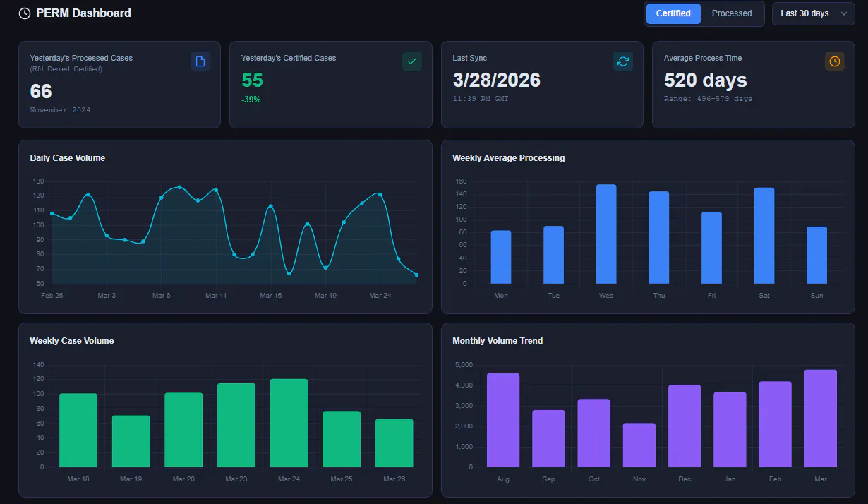This screenshot has height=504, width=868.
Task: Click the first data point of Daily Case Volume
Action: 52,213
